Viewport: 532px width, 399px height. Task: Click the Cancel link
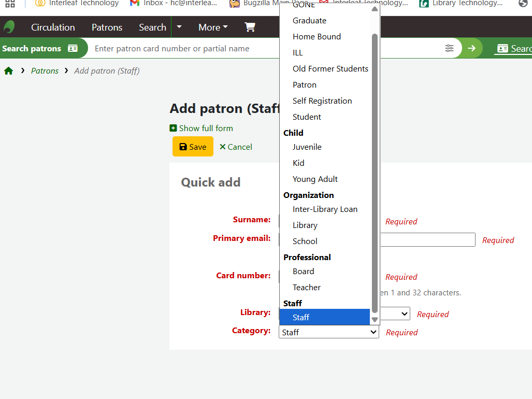pos(236,147)
